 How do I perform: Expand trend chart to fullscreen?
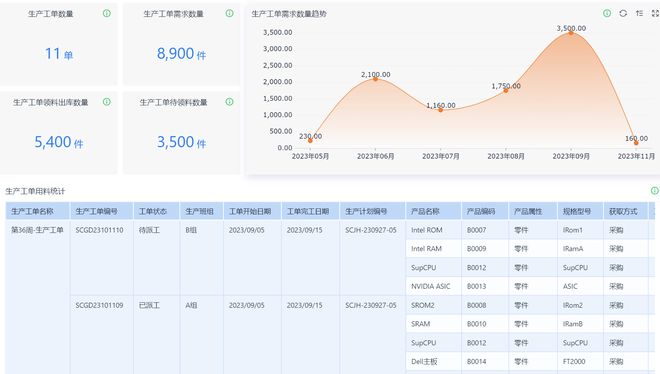point(655,13)
